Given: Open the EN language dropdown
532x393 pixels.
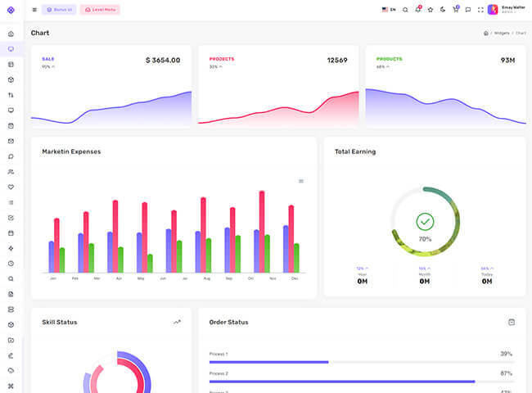Looking at the screenshot, I should 389,10.
